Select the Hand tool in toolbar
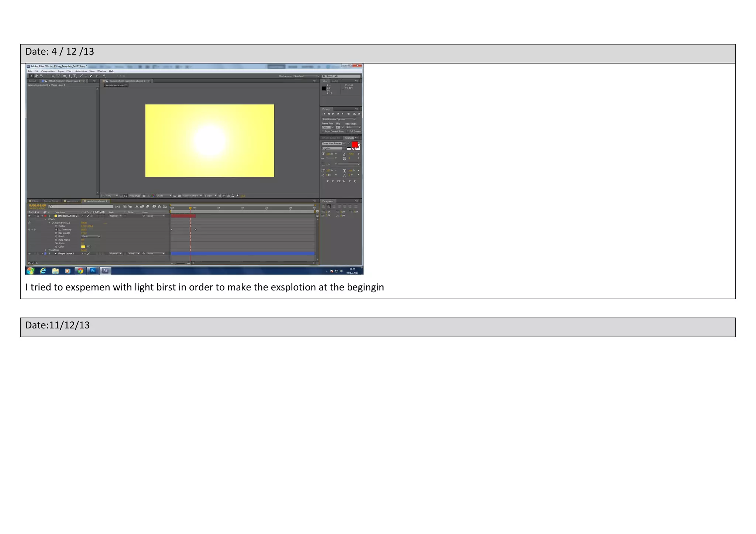756x534 pixels. (36, 76)
